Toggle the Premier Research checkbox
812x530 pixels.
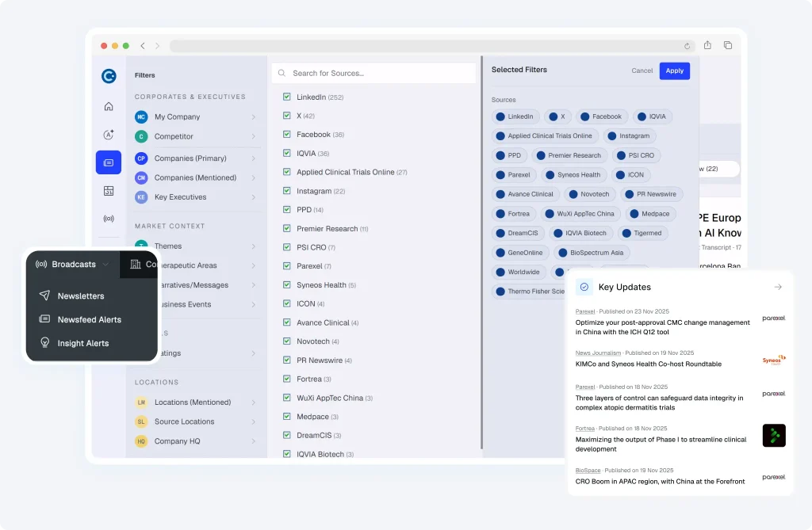287,228
